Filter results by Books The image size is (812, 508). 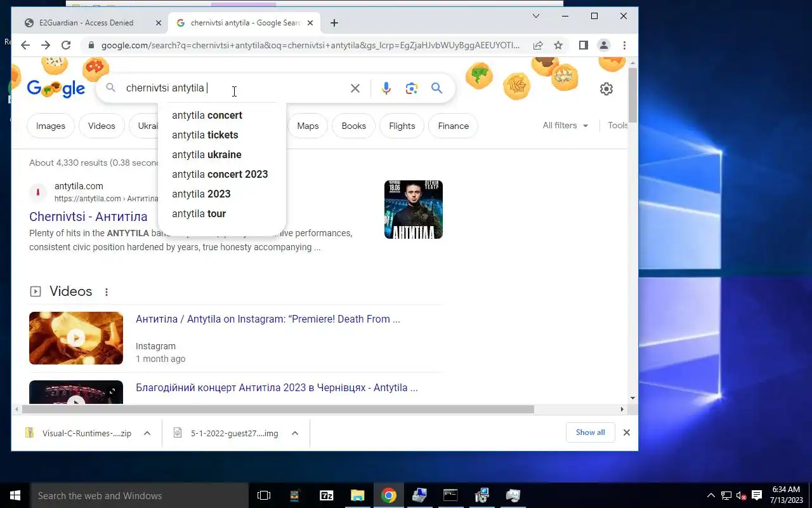pyautogui.click(x=353, y=126)
